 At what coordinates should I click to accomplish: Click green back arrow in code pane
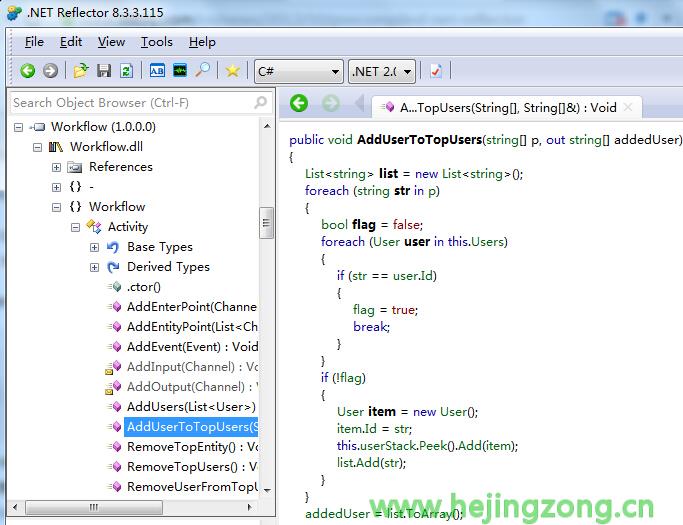coord(298,104)
